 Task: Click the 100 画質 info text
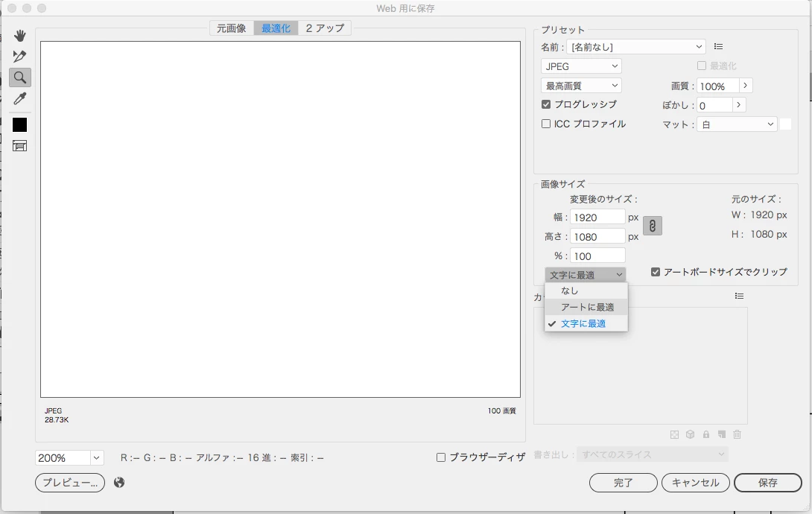[x=502, y=410]
